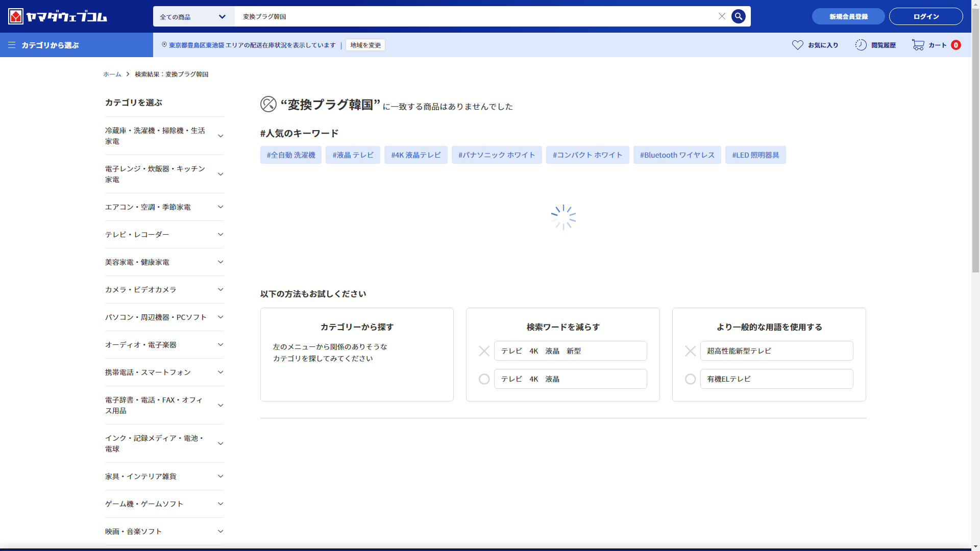Click the search magnifier button
This screenshot has height=551, width=980.
[x=738, y=16]
